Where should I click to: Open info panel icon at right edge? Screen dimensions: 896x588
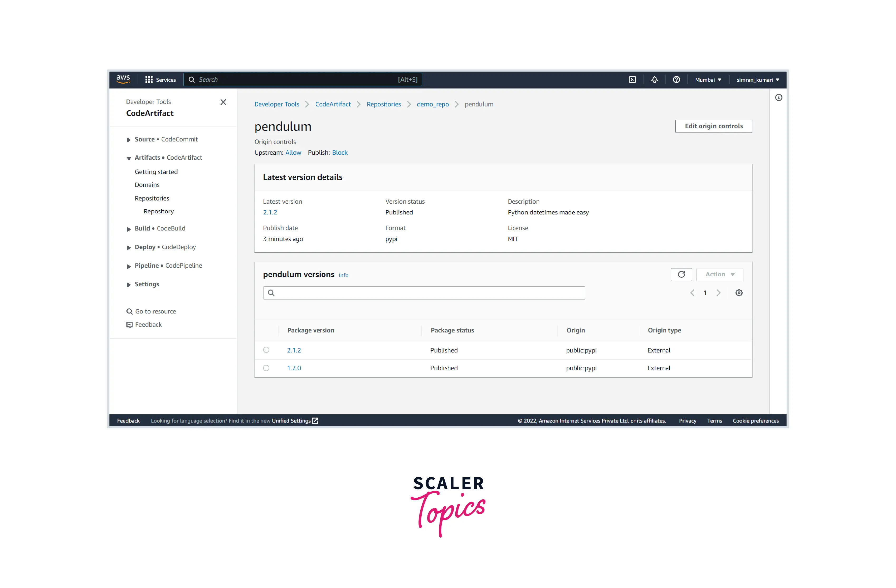tap(778, 97)
